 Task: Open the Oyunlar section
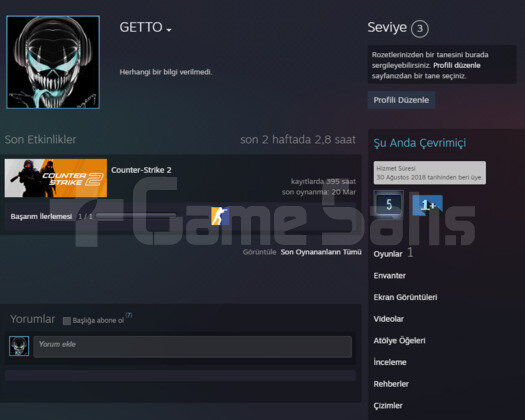(388, 254)
